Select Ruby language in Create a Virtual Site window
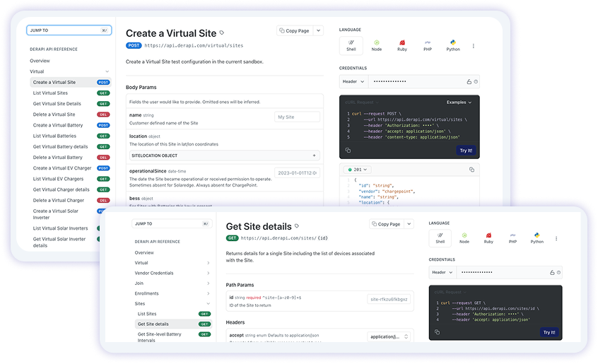 [402, 46]
